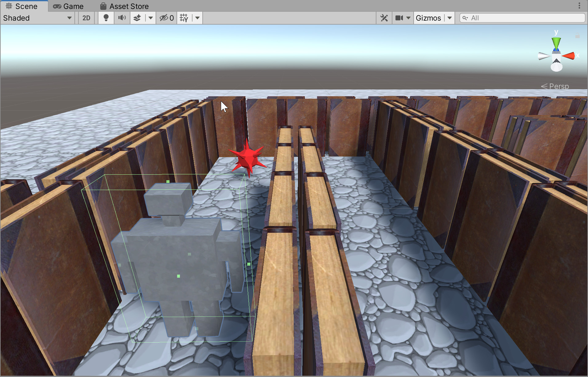Toggle scene lighting with the lightbulb icon
Image resolution: width=588 pixels, height=377 pixels.
pyautogui.click(x=106, y=18)
